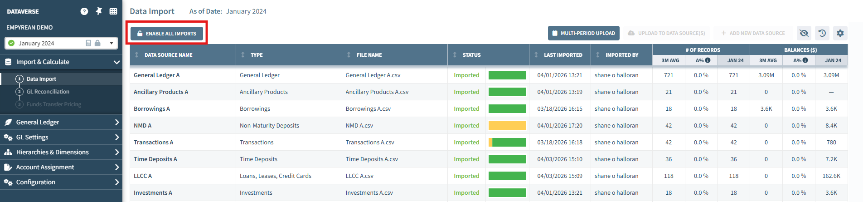Click info icon next to Balances Δ%
Viewport: 868px width, 202px height.
click(x=805, y=60)
